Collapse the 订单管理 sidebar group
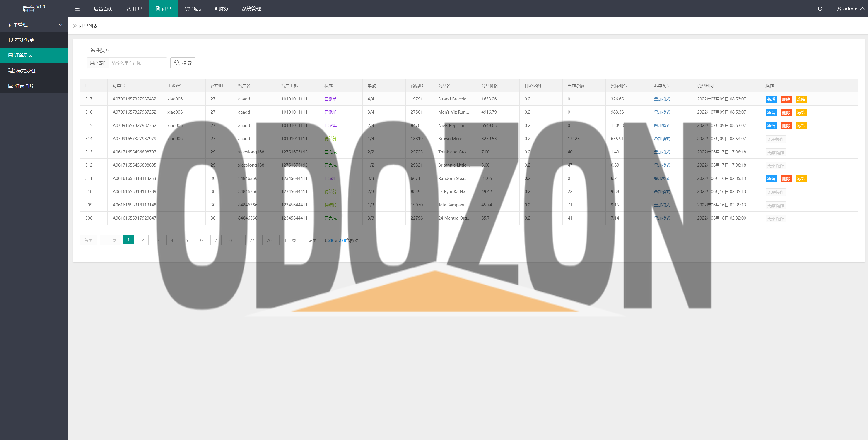Image resolution: width=868 pixels, height=440 pixels. click(x=34, y=25)
